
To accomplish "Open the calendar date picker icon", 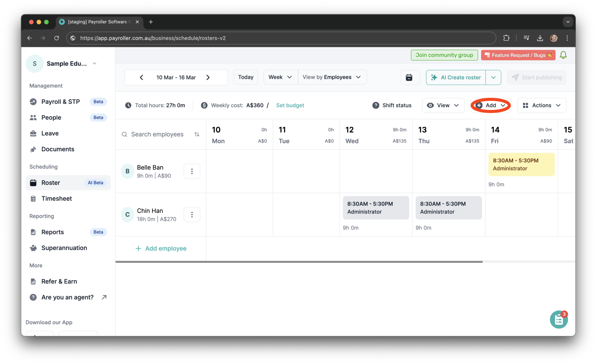I will coord(409,77).
